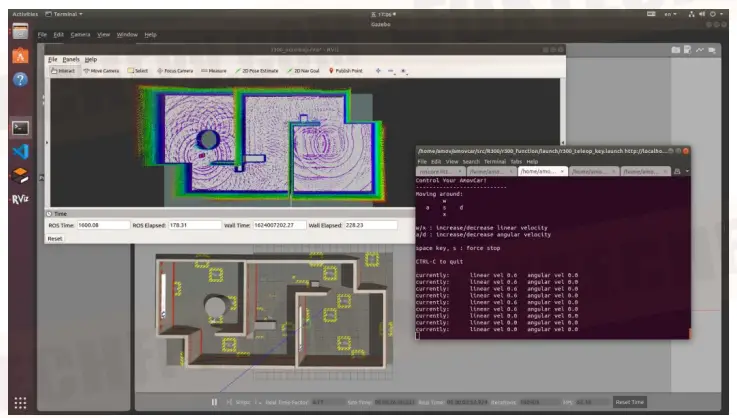
Task: Open the terminal Tabs menu
Action: 516,161
